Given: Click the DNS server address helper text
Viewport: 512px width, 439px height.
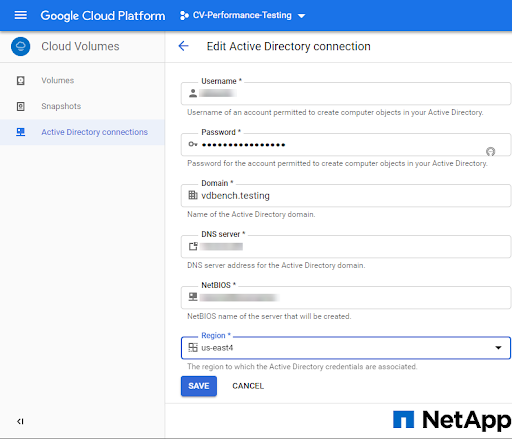Looking at the screenshot, I should tap(276, 265).
